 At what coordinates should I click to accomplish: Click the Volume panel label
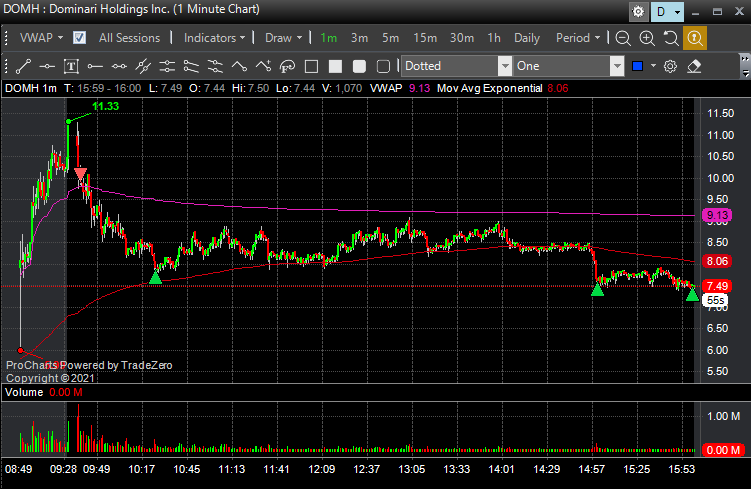point(24,392)
